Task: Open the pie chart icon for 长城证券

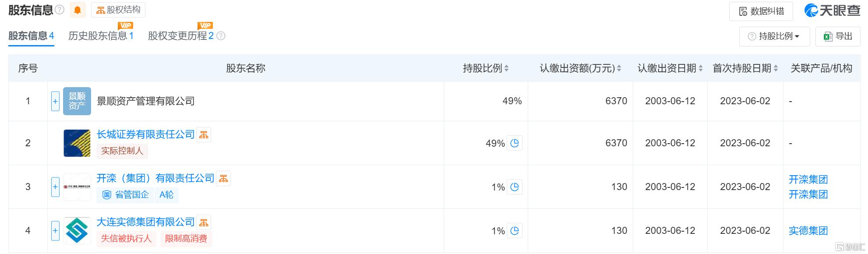Action: click(x=515, y=143)
